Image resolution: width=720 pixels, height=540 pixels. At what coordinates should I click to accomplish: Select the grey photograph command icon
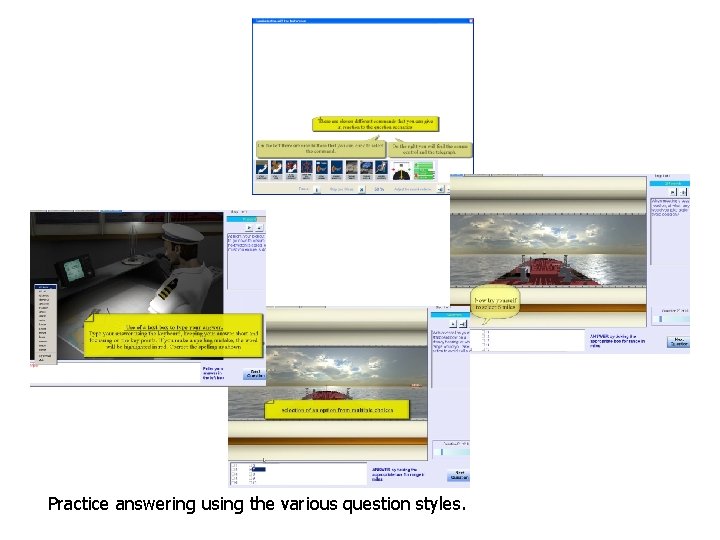click(352, 169)
